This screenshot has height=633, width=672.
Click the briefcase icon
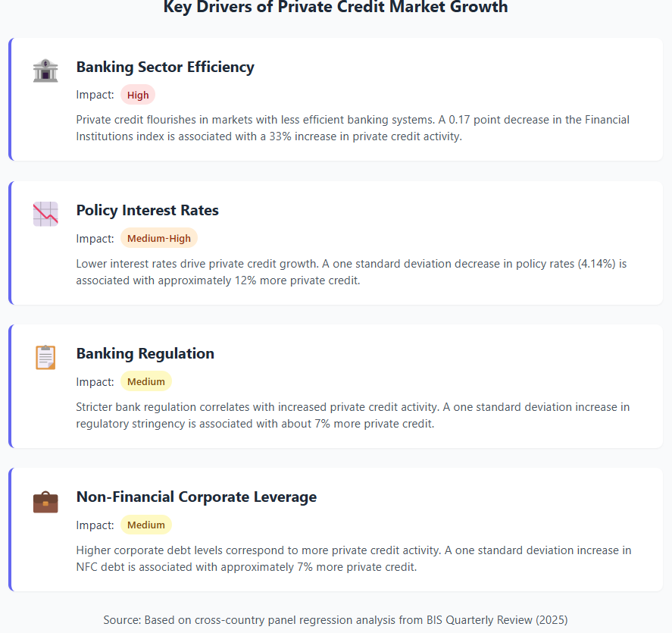coord(45,501)
